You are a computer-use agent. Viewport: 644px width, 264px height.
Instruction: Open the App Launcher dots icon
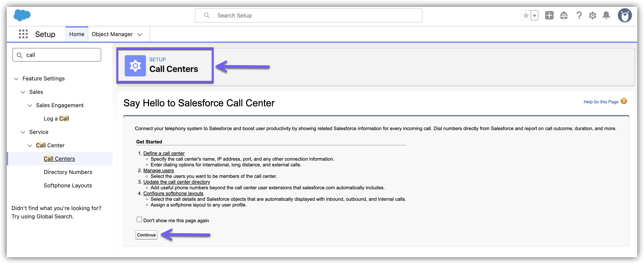pos(23,34)
